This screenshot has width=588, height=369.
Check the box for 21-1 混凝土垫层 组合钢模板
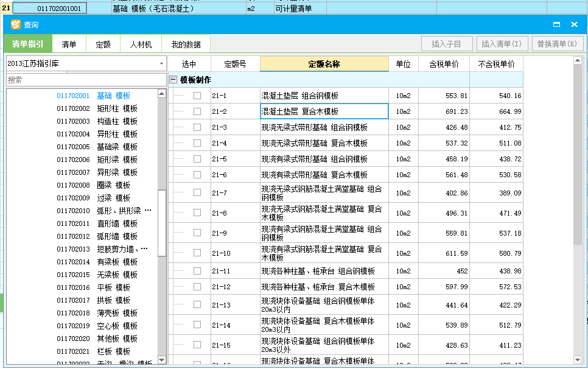[197, 96]
